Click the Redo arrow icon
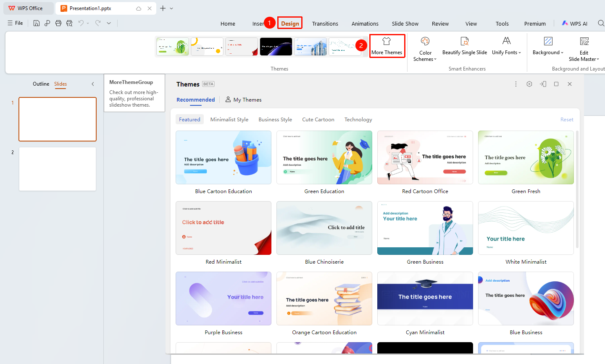 click(98, 23)
